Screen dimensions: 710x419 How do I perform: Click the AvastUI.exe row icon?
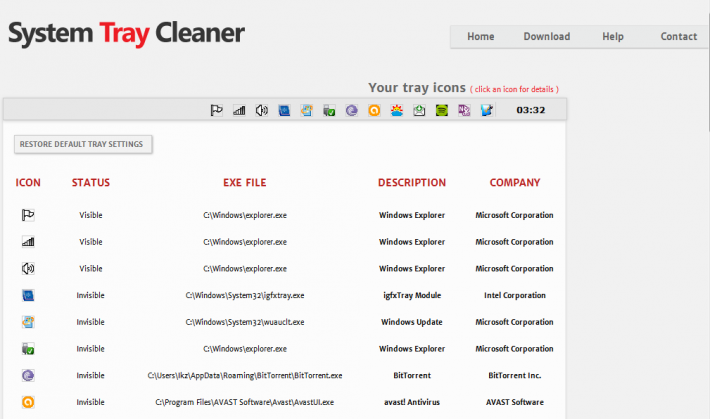[28, 402]
